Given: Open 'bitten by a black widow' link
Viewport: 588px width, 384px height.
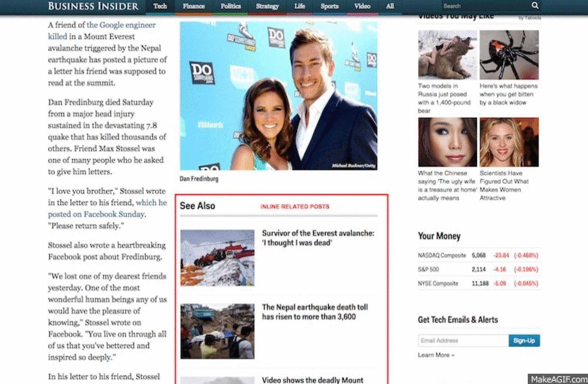Looking at the screenshot, I should coord(508,94).
